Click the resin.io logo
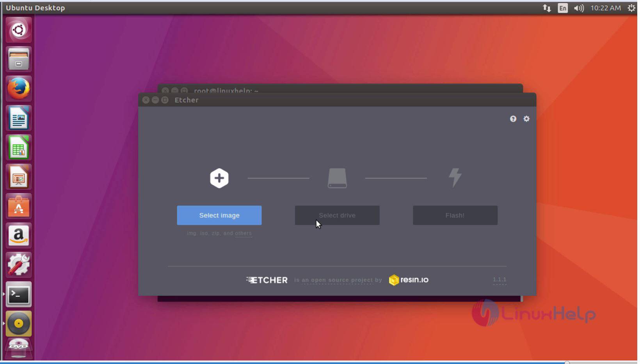 pos(409,280)
